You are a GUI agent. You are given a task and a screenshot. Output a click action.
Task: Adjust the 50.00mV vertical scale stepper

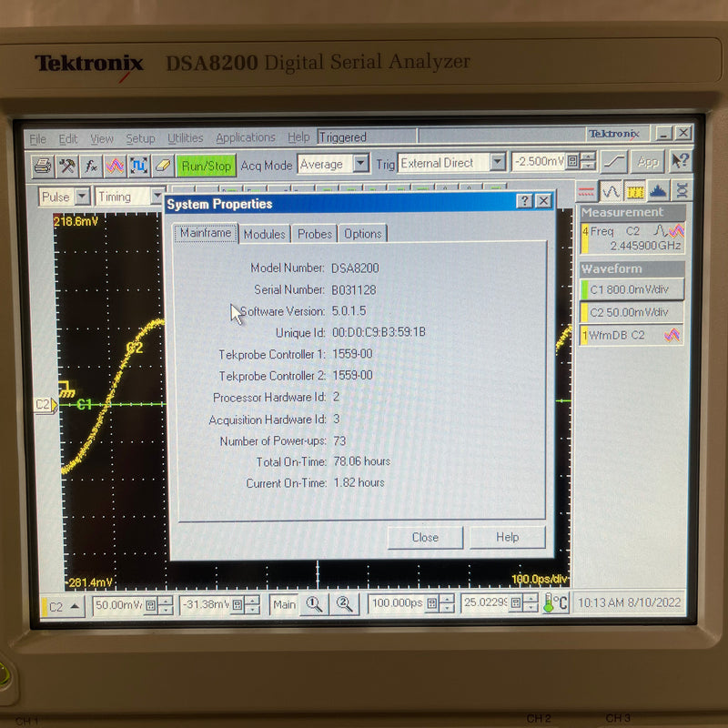click(165, 605)
